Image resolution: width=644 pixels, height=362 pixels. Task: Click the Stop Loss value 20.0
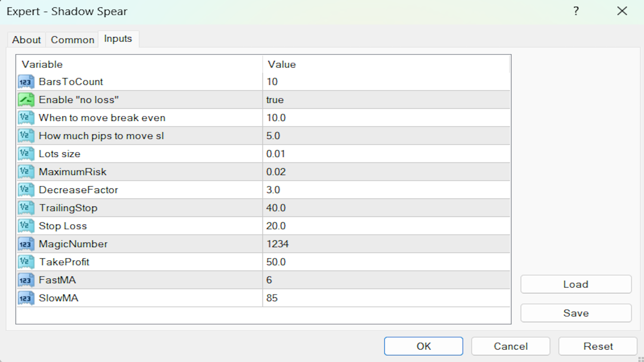coord(276,226)
